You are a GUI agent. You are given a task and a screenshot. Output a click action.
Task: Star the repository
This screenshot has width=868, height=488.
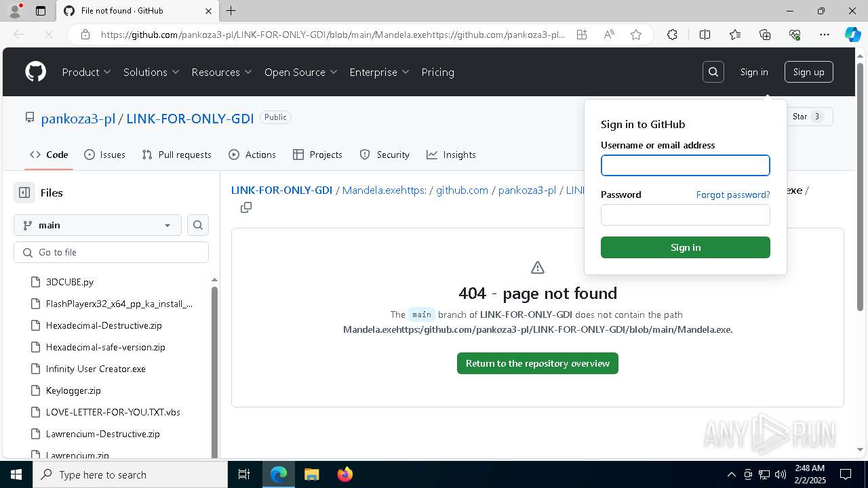(x=810, y=117)
